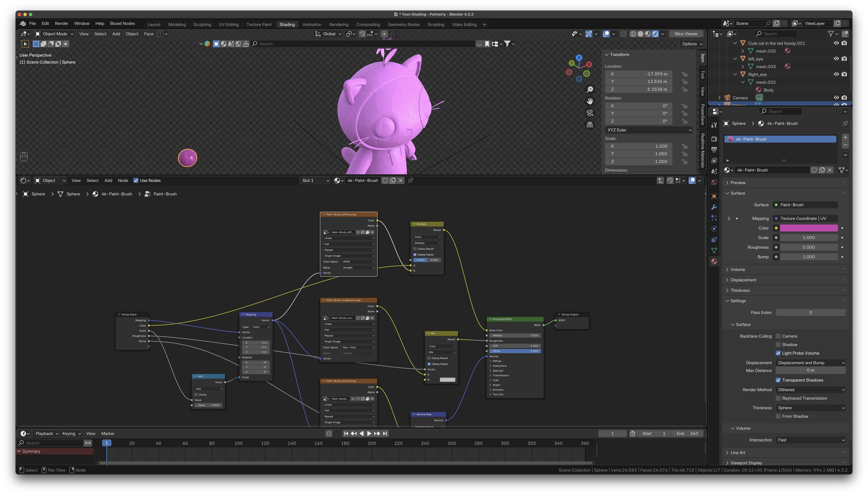Uncheck the Use Nodes checkbox
Image resolution: width=868 pixels, height=495 pixels.
136,181
